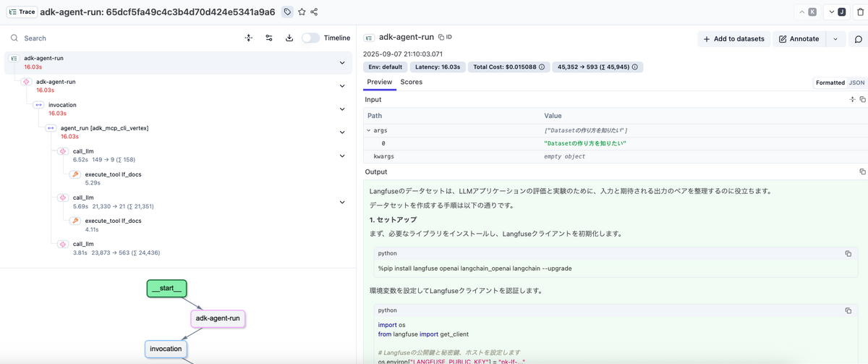Click the Trace badge in the header
868x364 pixels.
(x=21, y=12)
